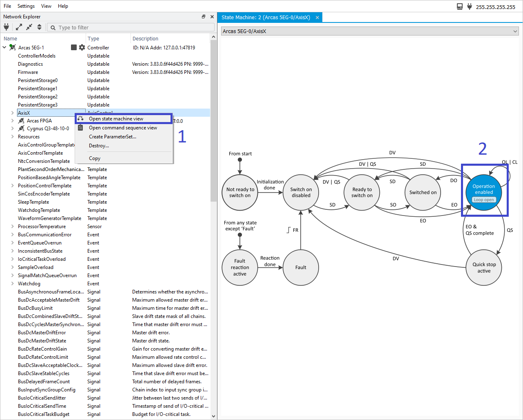
Task: Collapse the Arcas 5EG-1 tree node
Action: coord(4,47)
